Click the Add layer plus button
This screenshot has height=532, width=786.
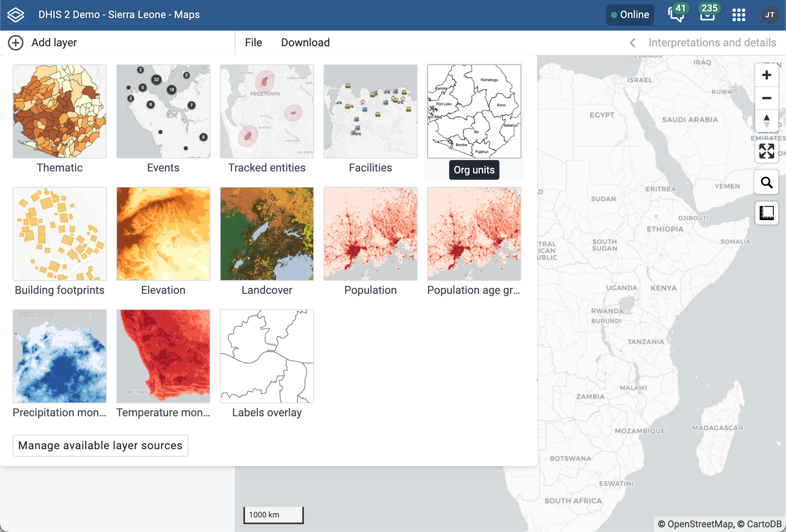pos(16,42)
